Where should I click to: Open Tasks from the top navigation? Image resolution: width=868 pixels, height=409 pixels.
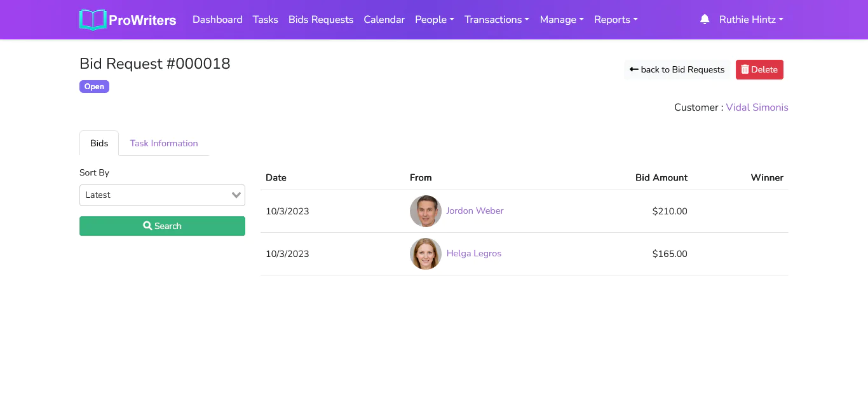pos(265,20)
